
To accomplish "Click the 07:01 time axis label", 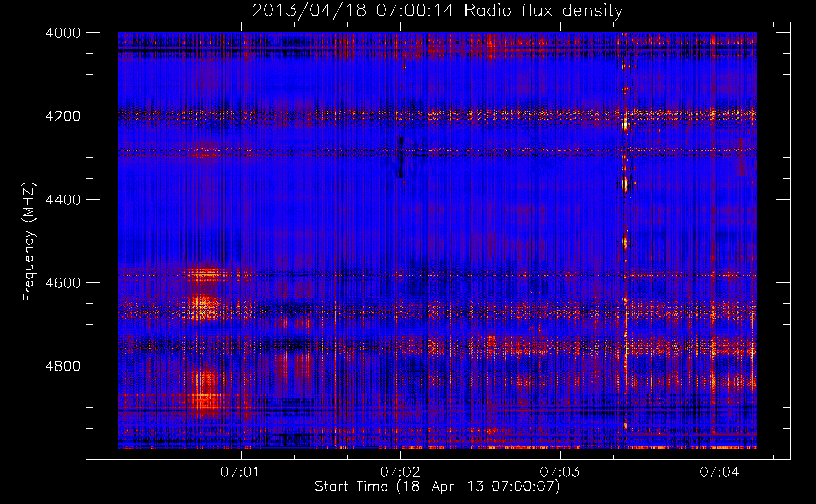I will 240,472.
